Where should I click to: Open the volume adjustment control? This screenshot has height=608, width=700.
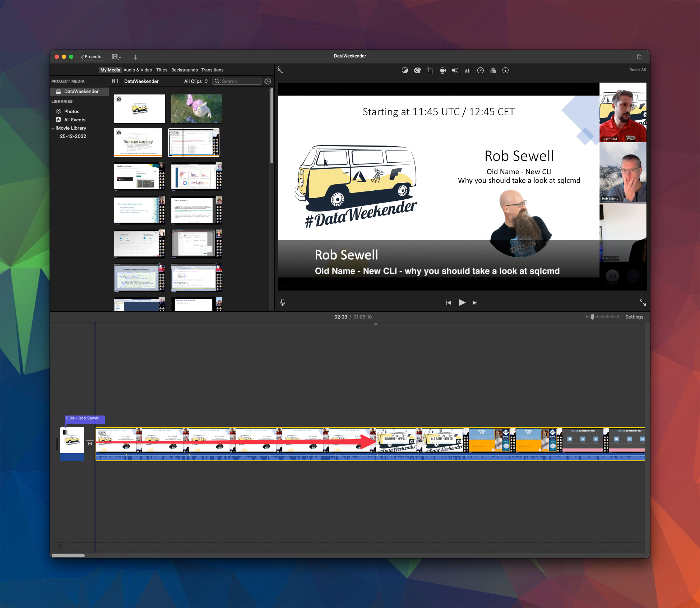tap(455, 70)
